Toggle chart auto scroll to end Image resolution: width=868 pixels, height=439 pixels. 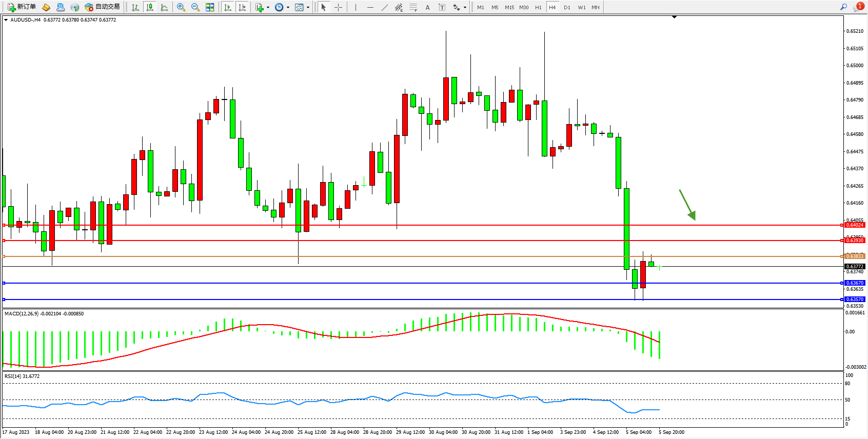228,7
